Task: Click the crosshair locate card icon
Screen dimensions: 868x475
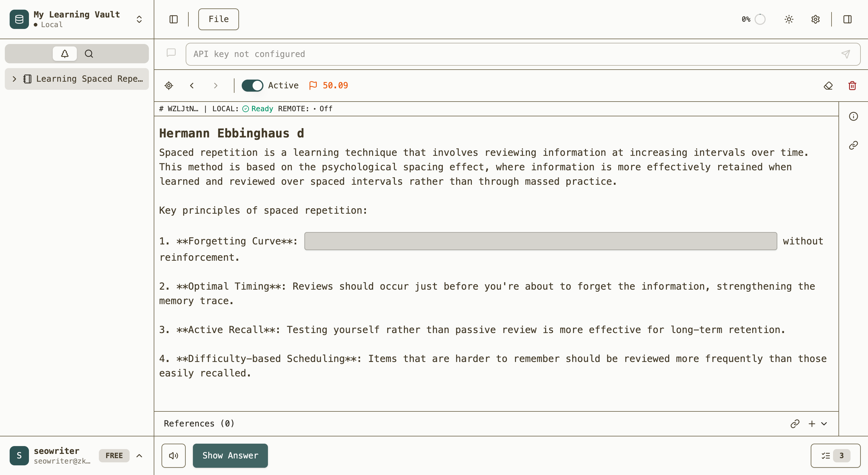Action: tap(169, 86)
